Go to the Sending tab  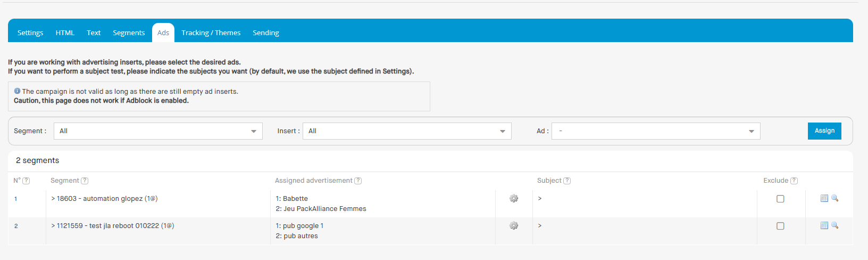click(x=266, y=32)
